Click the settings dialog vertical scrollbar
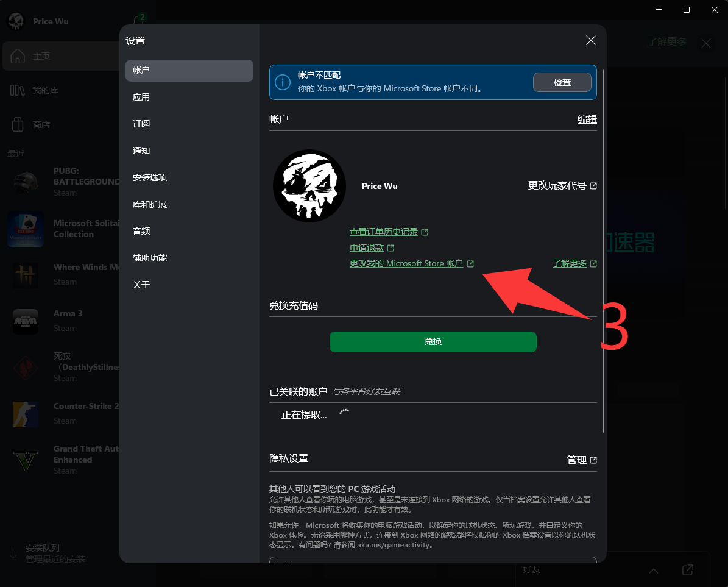The image size is (728, 587). pyautogui.click(x=604, y=251)
